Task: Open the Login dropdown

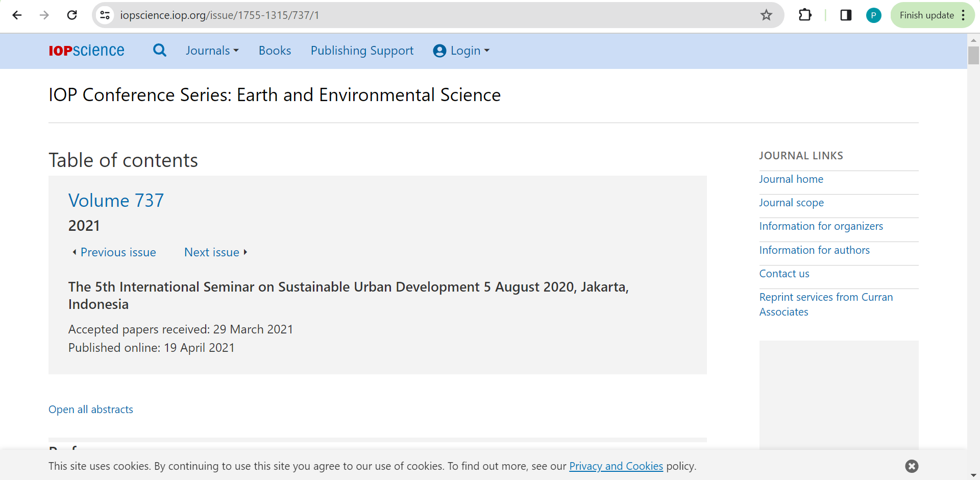Action: point(461,51)
